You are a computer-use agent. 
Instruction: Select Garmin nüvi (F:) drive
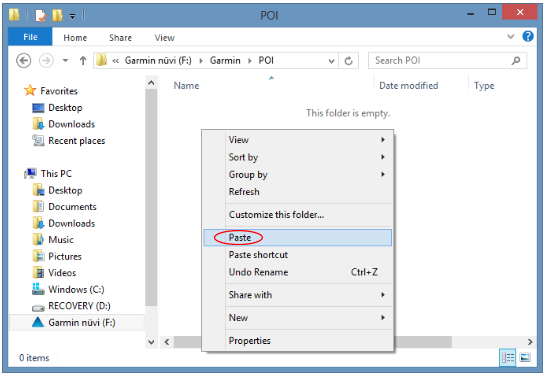coord(77,323)
